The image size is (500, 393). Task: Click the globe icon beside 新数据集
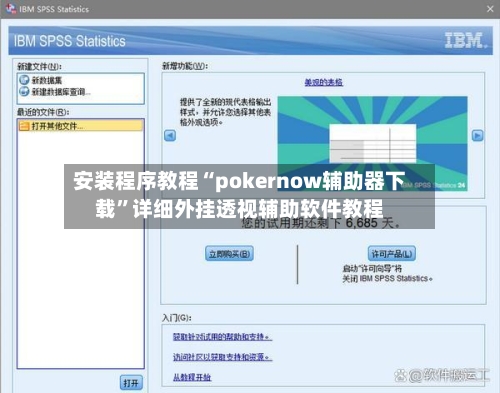(24, 80)
